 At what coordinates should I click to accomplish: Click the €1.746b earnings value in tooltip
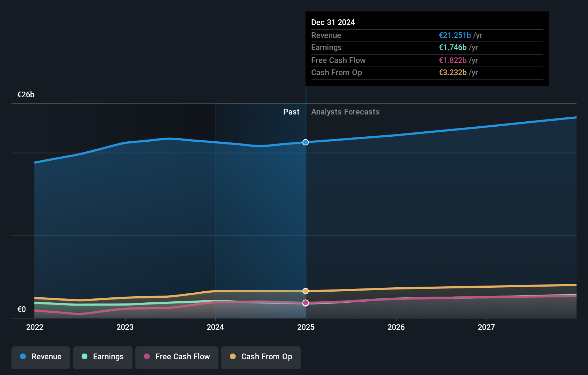coord(453,48)
